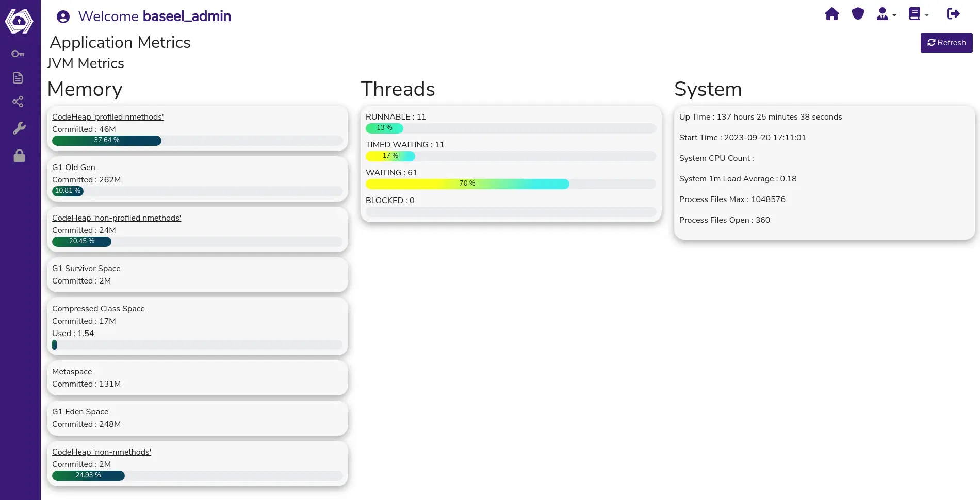This screenshot has height=500, width=980.
Task: Open CodeHeap 'profiled nmethods' link
Action: [x=108, y=117]
